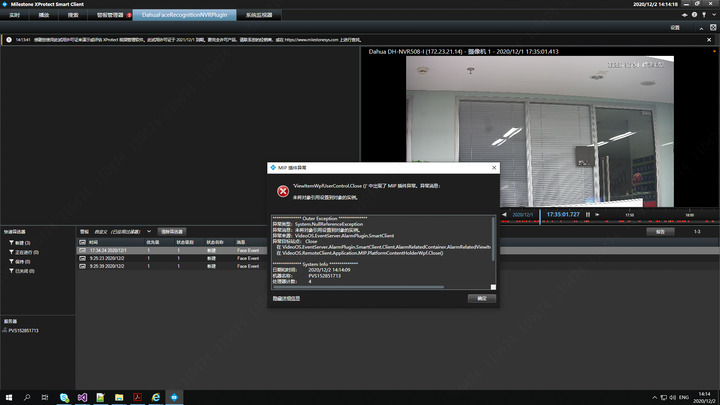Click the 报告 button in alarm list
720x405 pixels.
pos(660,231)
